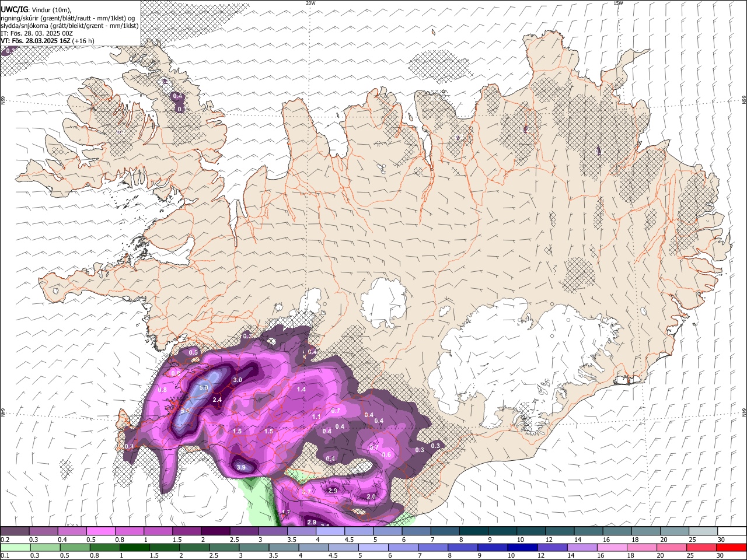Click the 20W longitude label at top
This screenshot has height=560, width=747.
(310, 3)
